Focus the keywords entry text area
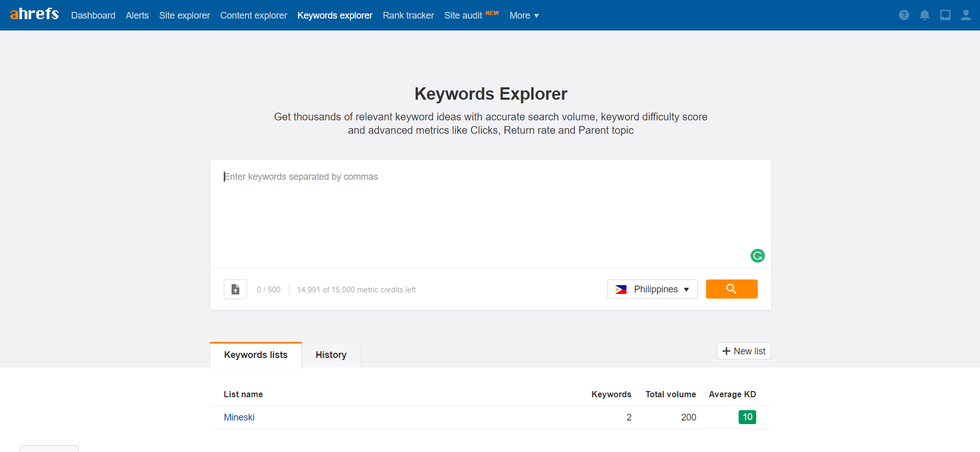 490,213
